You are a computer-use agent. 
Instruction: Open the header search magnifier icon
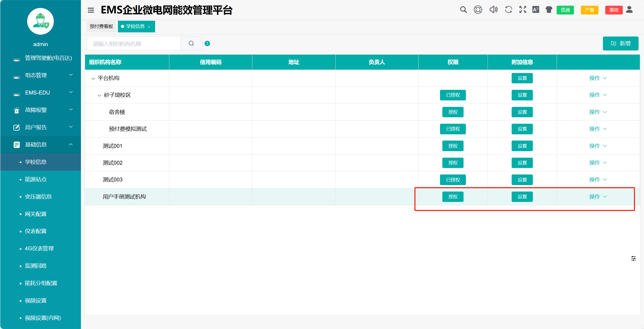point(463,10)
